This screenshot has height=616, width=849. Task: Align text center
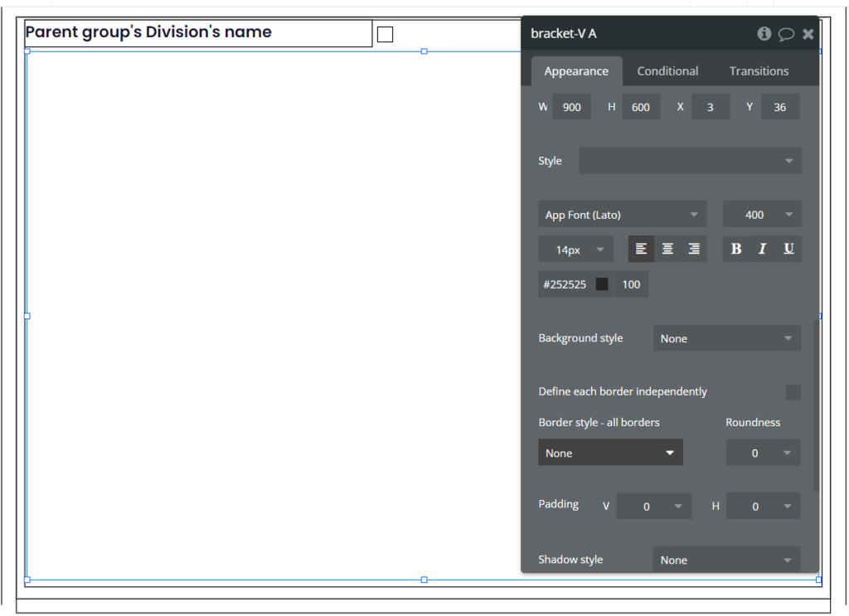(x=667, y=249)
